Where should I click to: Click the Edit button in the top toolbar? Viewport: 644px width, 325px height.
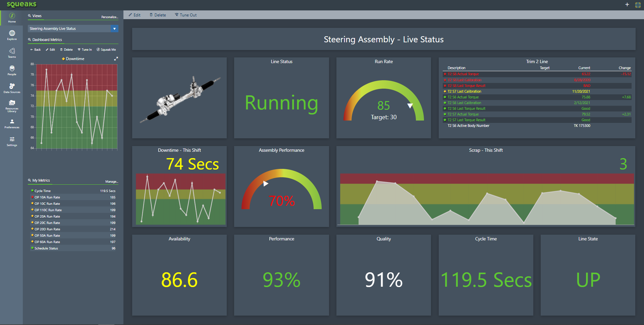pyautogui.click(x=135, y=15)
